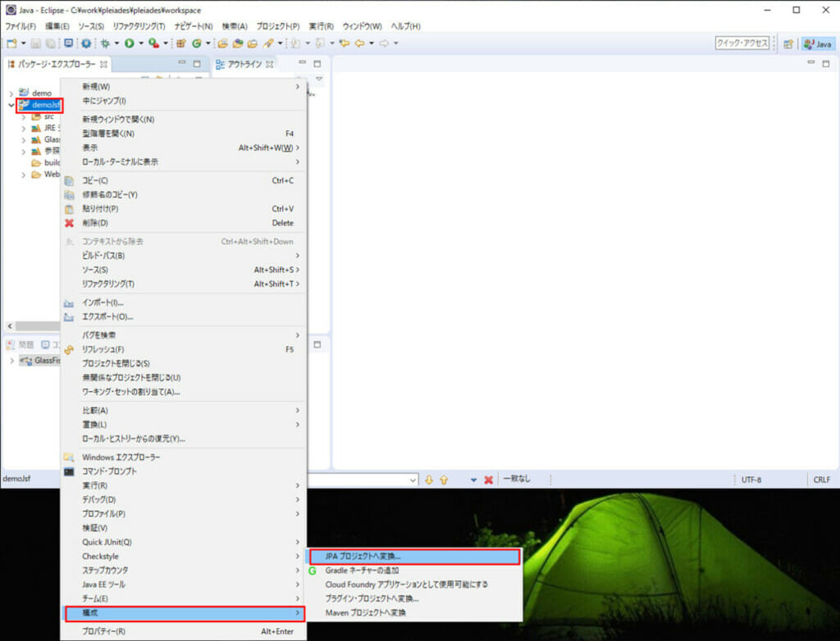Click the Coverage launch toolbar icon
Image resolution: width=840 pixels, height=641 pixels.
point(151,45)
